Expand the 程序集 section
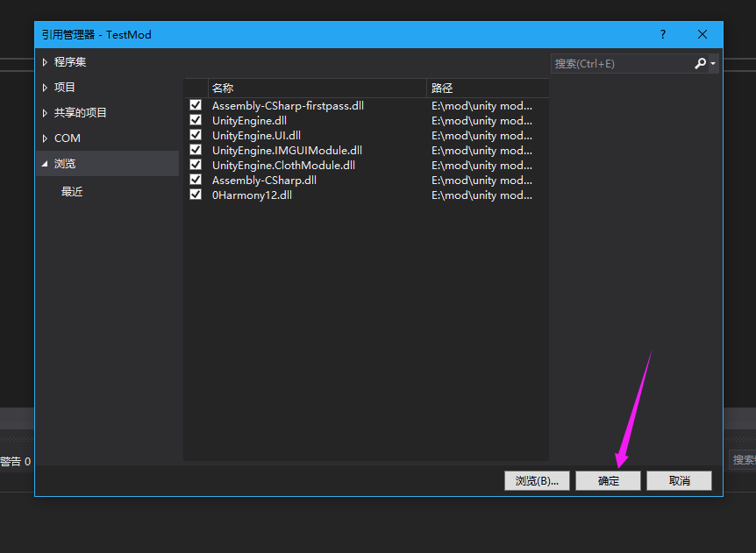756x553 pixels. click(x=44, y=61)
